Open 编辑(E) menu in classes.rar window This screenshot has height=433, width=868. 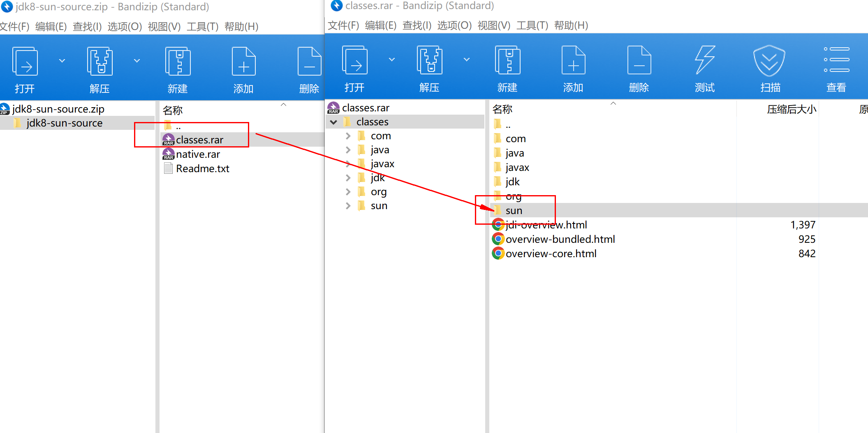[x=381, y=25]
